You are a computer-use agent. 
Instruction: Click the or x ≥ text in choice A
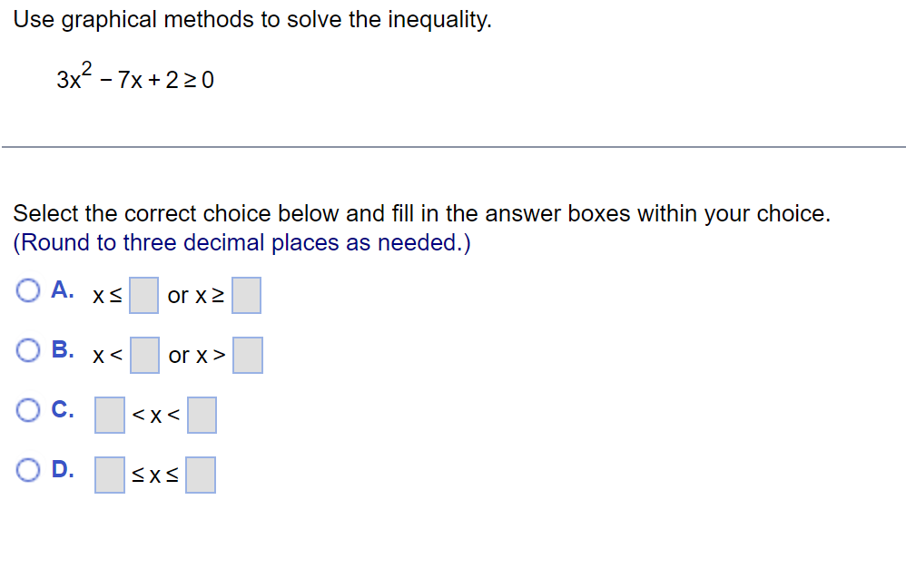194,296
